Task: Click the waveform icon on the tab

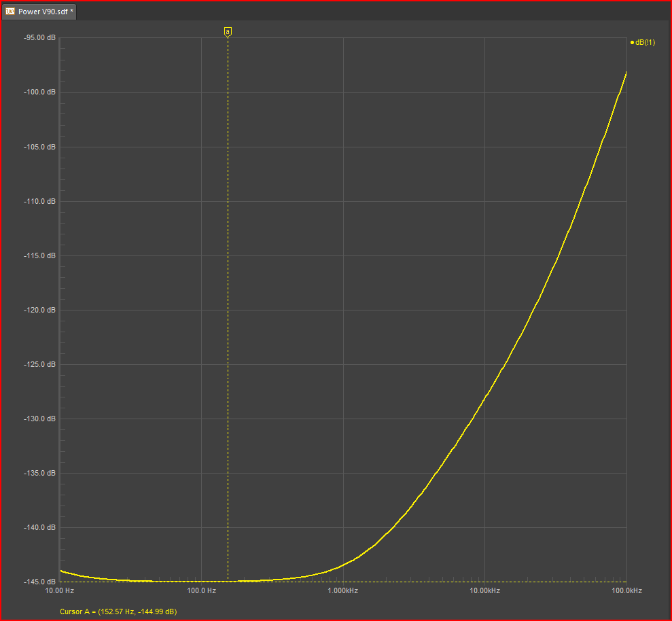Action: pos(10,11)
